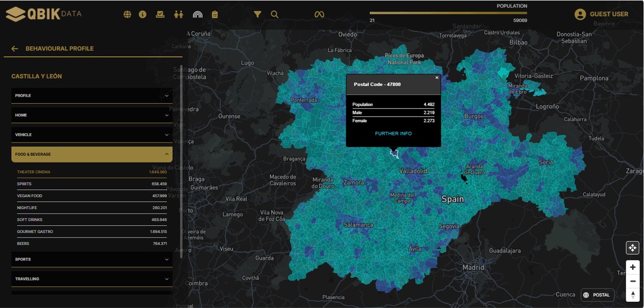Open the filter funnel tool

click(x=257, y=14)
